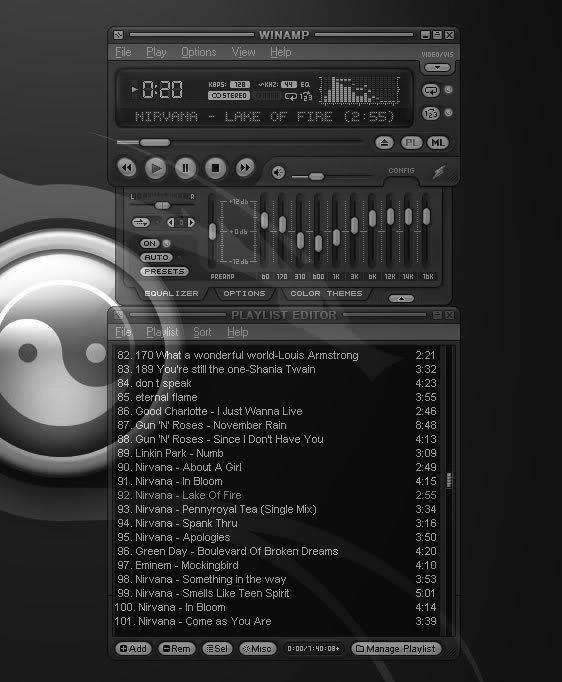Click the volume slider handle
This screenshot has width=562, height=682.
316,176
